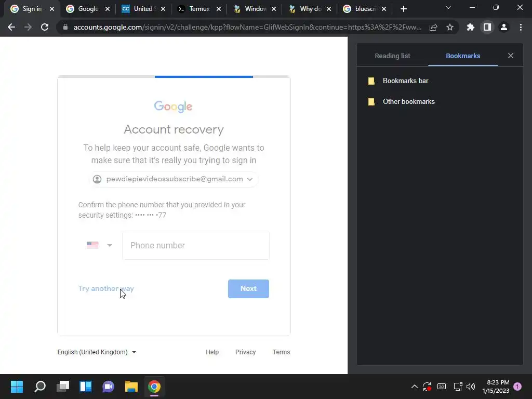This screenshot has width=532, height=399.
Task: View site information padlock icon
Action: tap(65, 27)
